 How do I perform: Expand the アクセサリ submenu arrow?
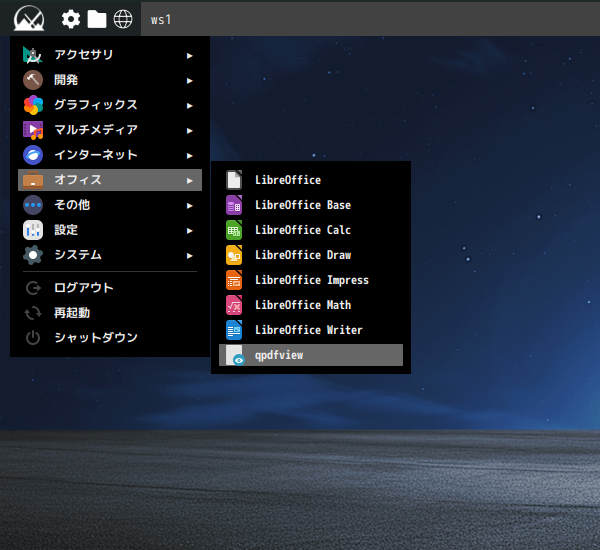tap(190, 55)
